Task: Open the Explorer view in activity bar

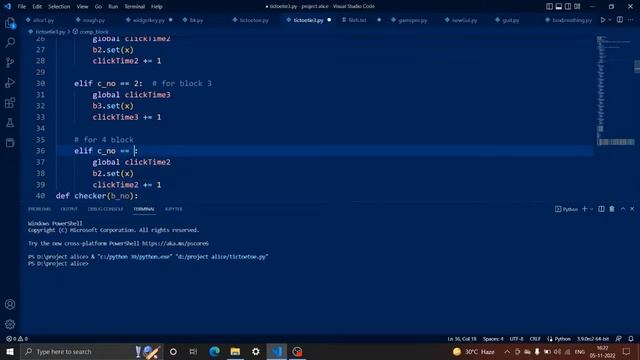Action: click(x=10, y=23)
